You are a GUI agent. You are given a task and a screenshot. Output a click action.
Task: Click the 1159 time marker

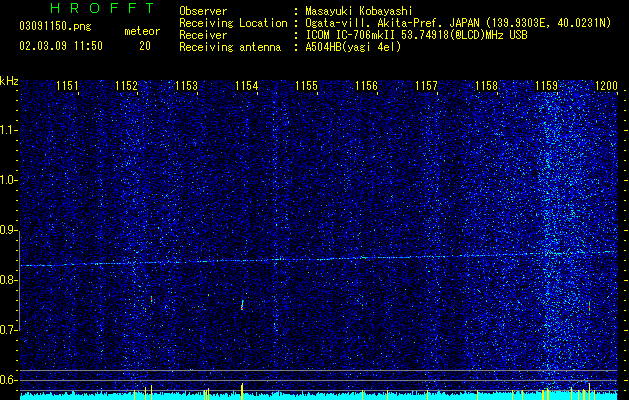pos(547,85)
